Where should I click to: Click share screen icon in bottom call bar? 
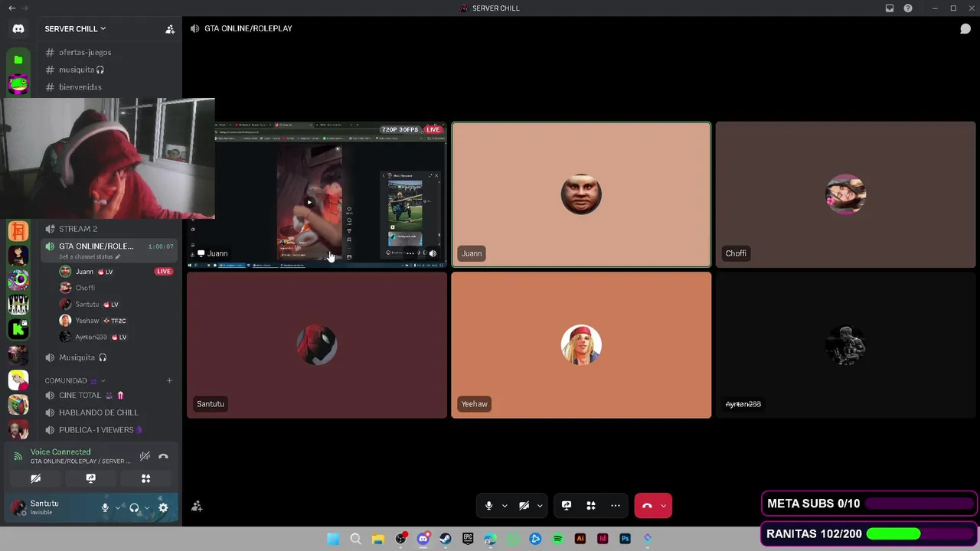[x=567, y=506]
